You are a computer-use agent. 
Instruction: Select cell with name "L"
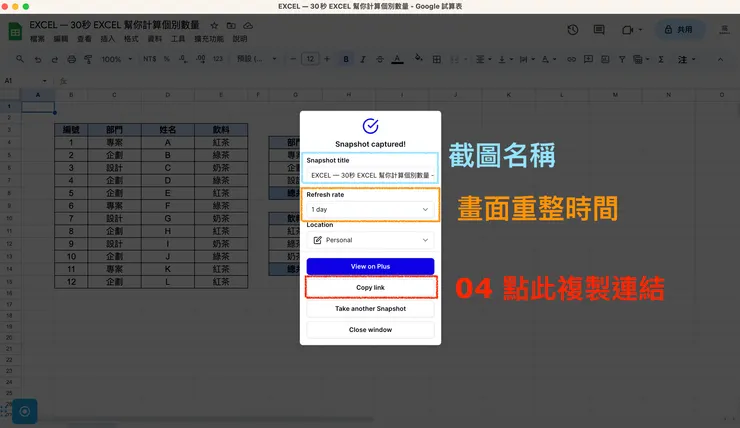tap(168, 282)
